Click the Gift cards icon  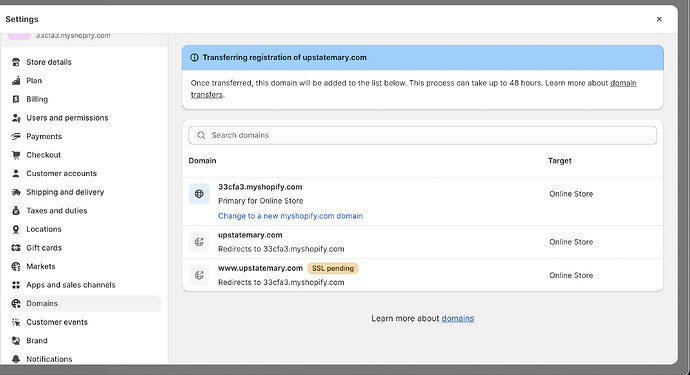(x=16, y=248)
